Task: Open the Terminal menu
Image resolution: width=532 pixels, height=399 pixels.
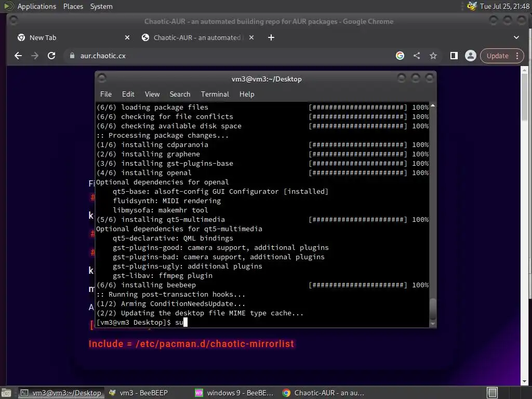Action: point(215,95)
